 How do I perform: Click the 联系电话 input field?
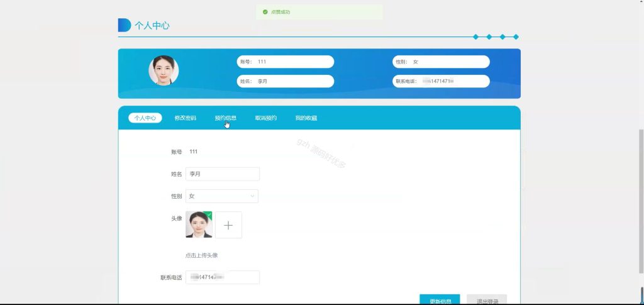pyautogui.click(x=223, y=277)
